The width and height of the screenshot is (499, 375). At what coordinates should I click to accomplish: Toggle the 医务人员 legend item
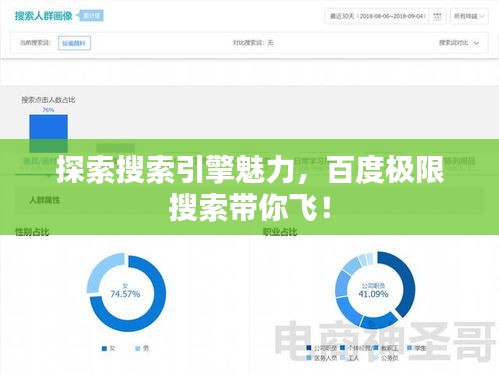[x=321, y=358]
